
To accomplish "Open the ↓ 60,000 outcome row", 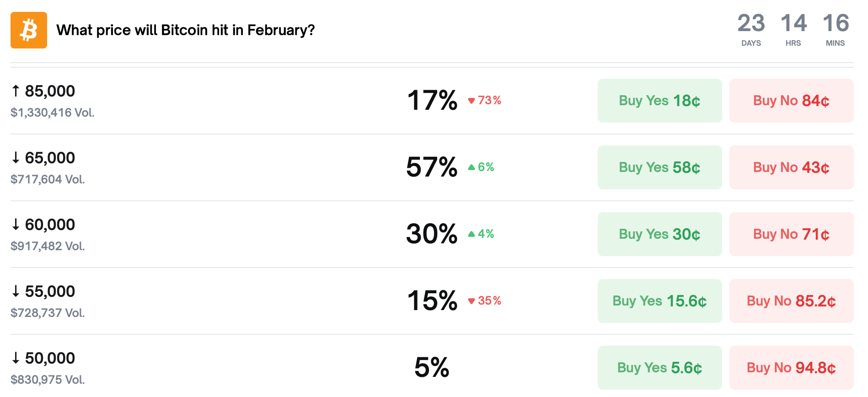I will pyautogui.click(x=49, y=225).
